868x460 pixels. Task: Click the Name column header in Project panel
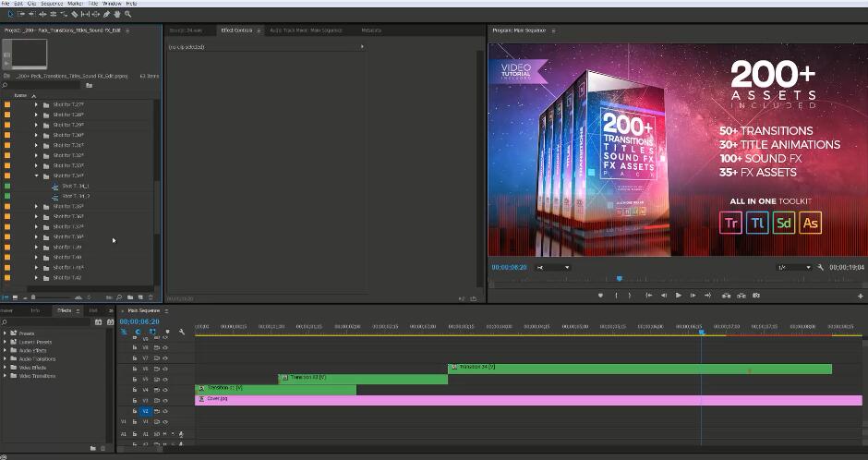pyautogui.click(x=20, y=95)
